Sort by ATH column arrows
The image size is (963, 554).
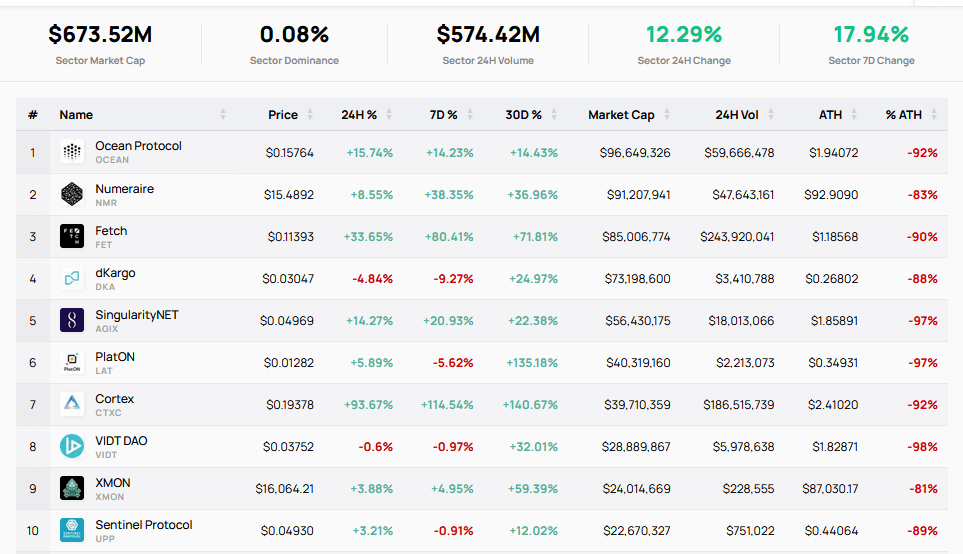click(854, 114)
